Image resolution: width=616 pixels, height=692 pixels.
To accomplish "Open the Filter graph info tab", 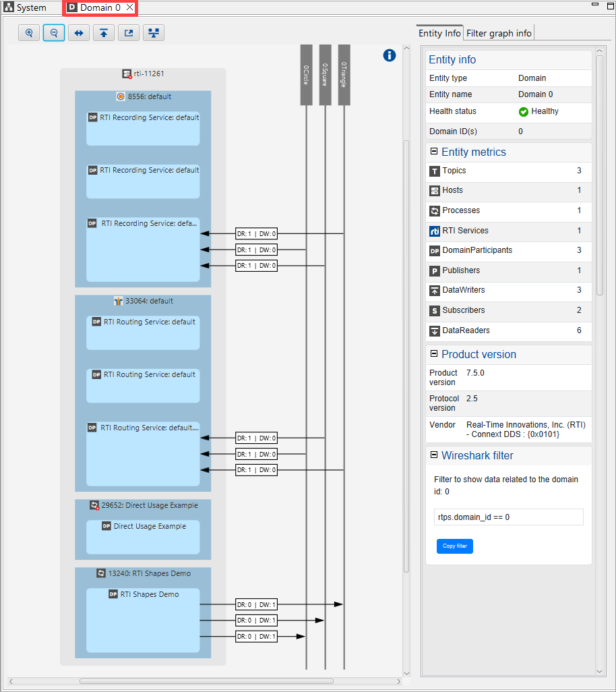I will [499, 33].
